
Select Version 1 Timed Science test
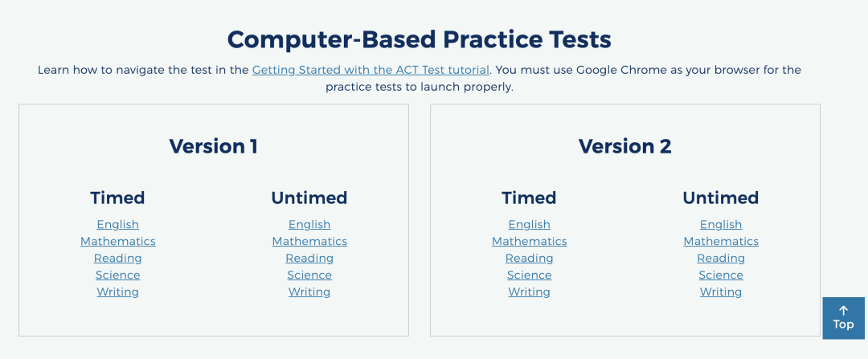click(118, 275)
